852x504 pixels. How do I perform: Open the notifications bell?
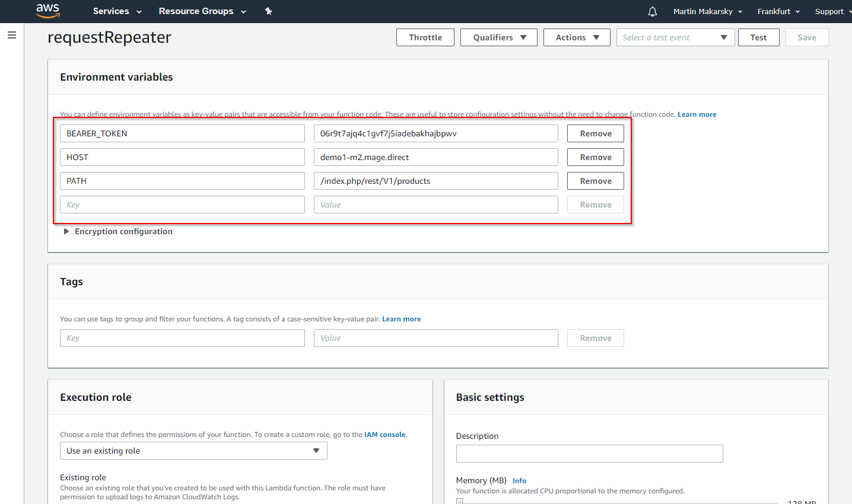[x=652, y=11]
